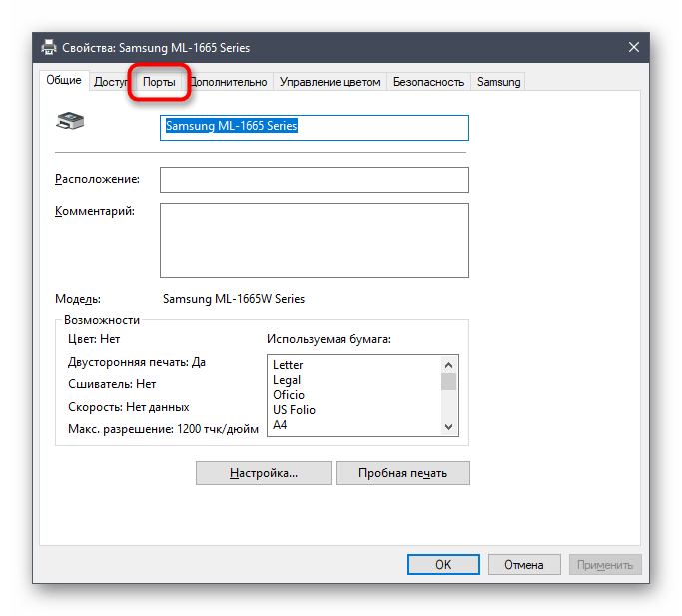Image resolution: width=682 pixels, height=616 pixels.
Task: Click the printer icon beside the name field
Action: tap(70, 123)
